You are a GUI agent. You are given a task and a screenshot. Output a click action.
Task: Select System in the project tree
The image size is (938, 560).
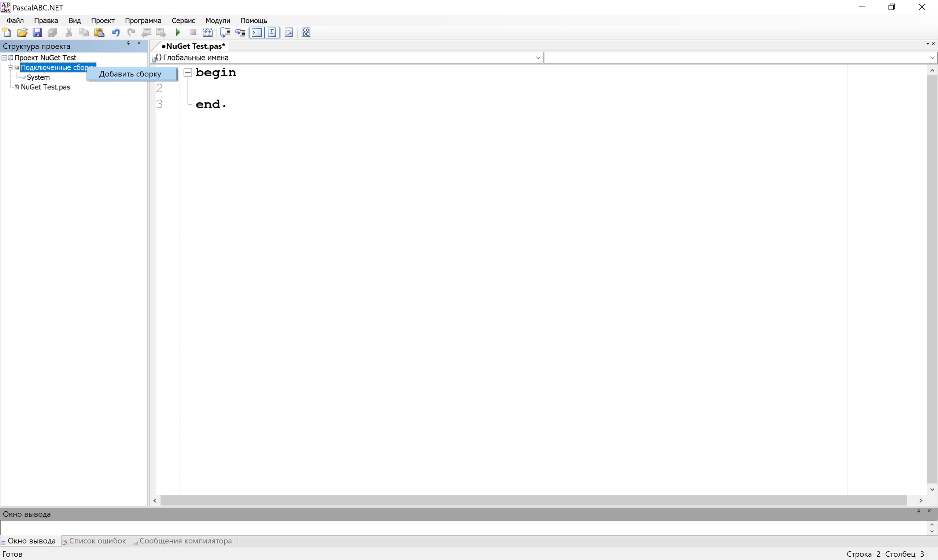coord(38,77)
